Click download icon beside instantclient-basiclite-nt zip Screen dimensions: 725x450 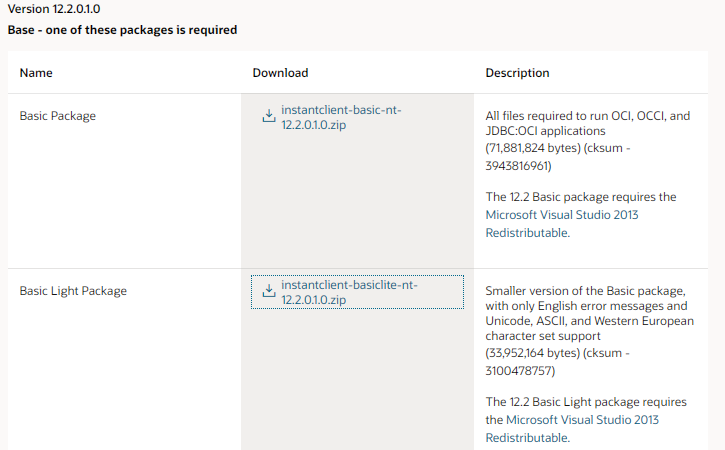(268, 291)
